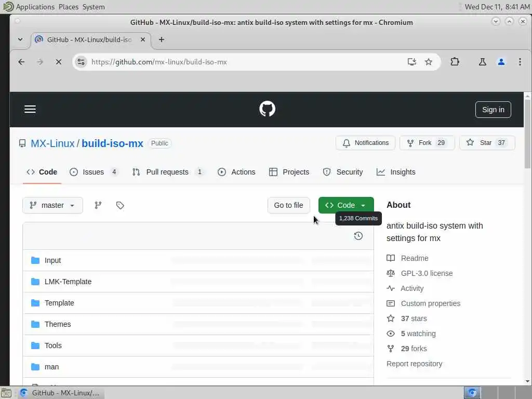
Task: Open the Applications menu
Action: [x=35, y=7]
